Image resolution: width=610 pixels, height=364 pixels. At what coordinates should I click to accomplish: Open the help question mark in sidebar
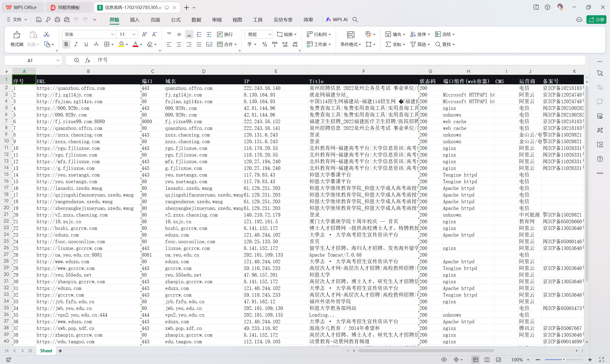(600, 159)
